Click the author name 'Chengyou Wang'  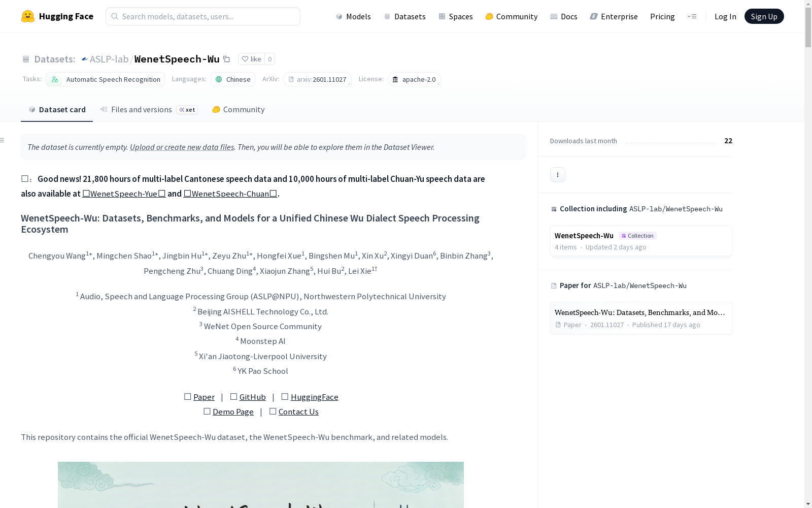57,256
